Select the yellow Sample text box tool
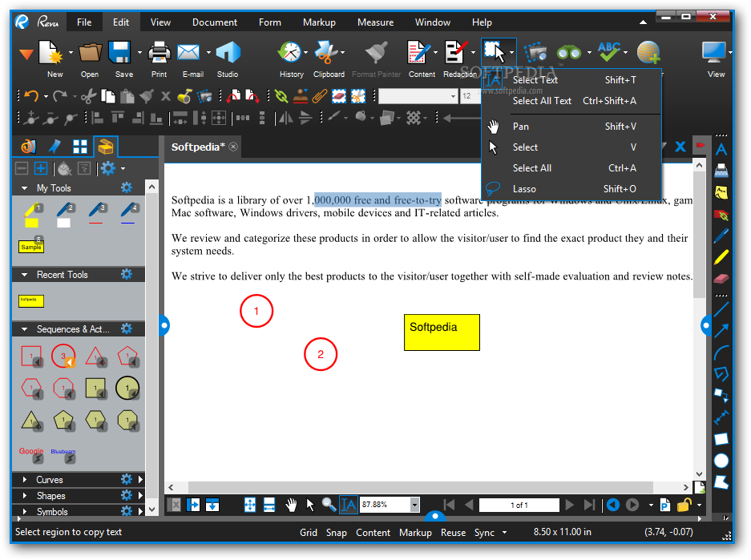 coord(31,245)
